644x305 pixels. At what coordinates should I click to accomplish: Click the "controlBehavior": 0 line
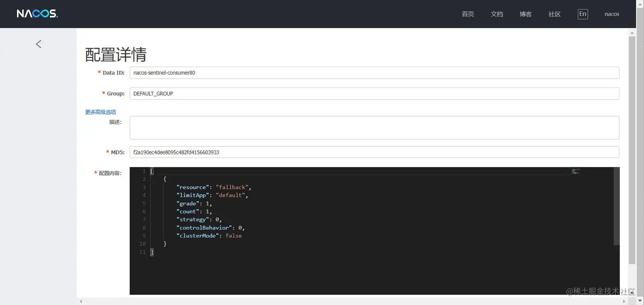click(x=210, y=228)
